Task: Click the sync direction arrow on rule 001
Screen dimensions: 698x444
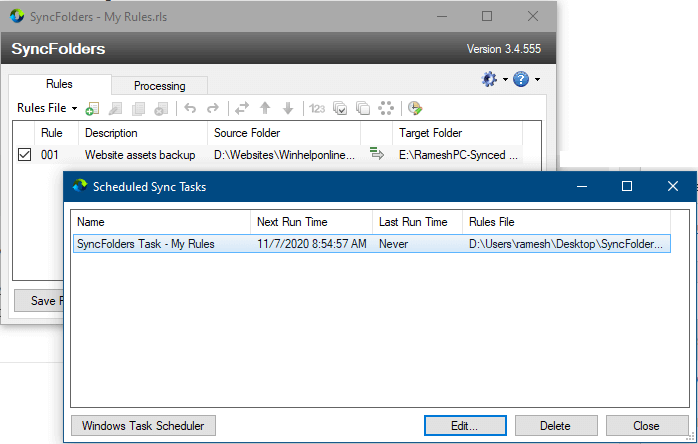Action: click(x=377, y=154)
